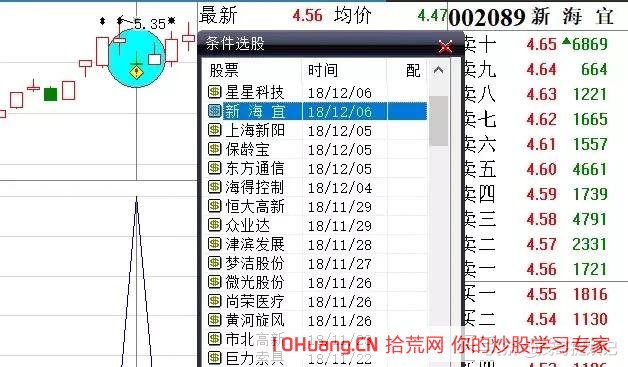Select 恒大高新 in the list

point(255,206)
